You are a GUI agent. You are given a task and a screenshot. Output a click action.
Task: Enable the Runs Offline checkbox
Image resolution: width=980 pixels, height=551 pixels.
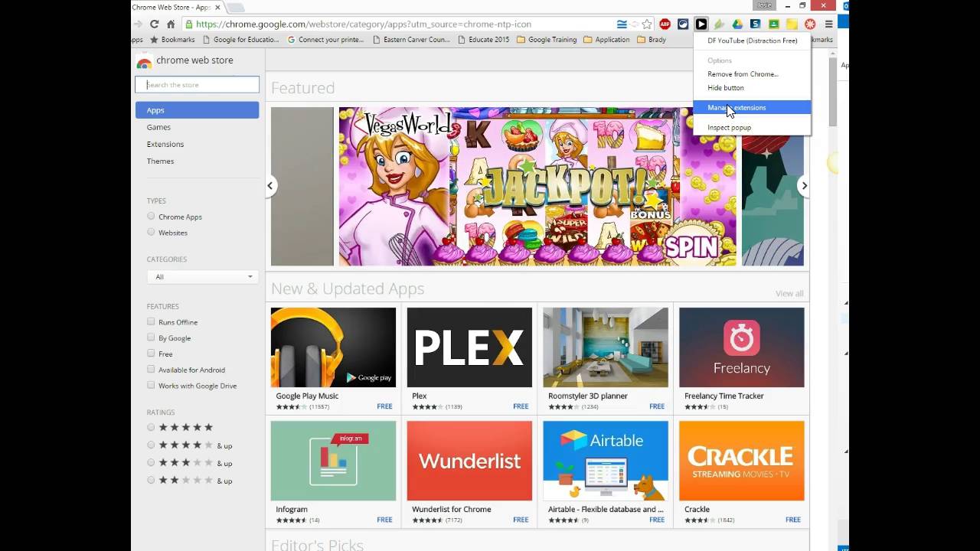[151, 321]
